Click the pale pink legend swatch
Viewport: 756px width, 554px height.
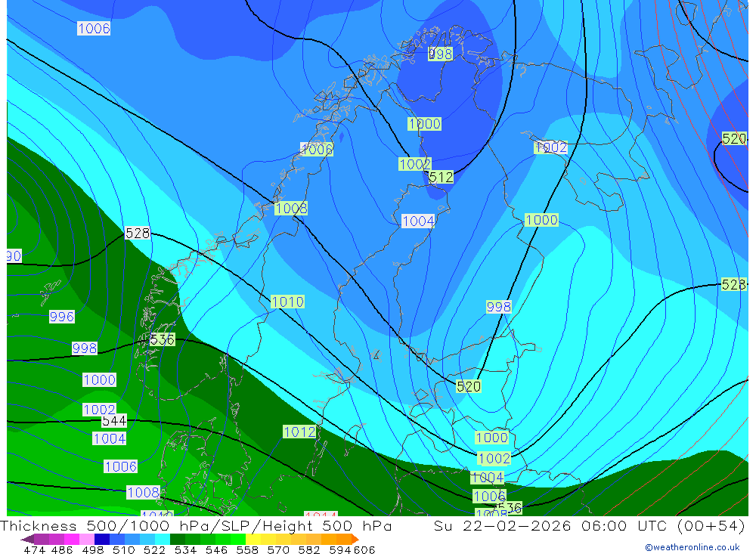click(x=87, y=539)
